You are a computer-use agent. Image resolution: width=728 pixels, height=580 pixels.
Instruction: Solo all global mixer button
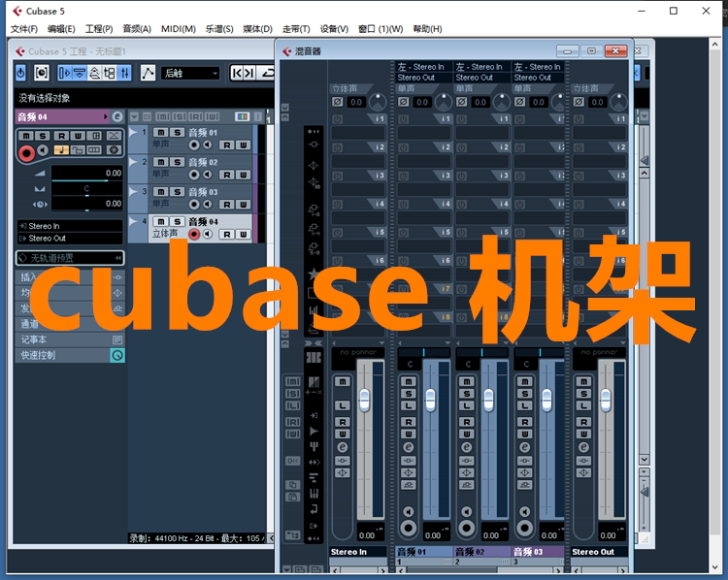[x=292, y=394]
